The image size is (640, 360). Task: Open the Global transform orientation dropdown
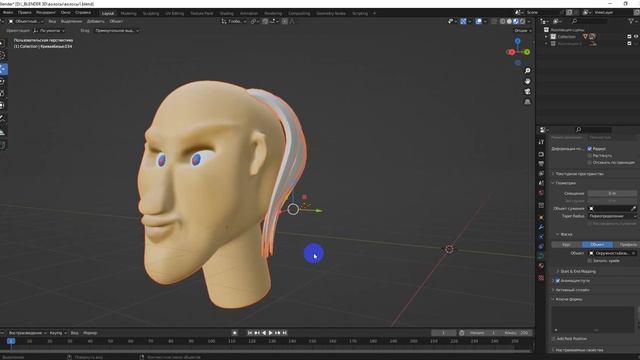(234, 21)
